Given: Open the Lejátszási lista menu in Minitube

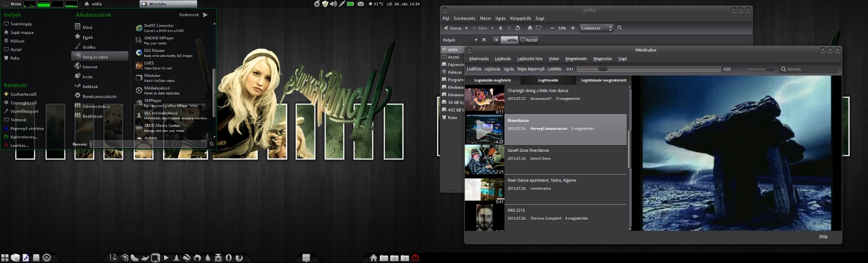Looking at the screenshot, I should tap(529, 59).
